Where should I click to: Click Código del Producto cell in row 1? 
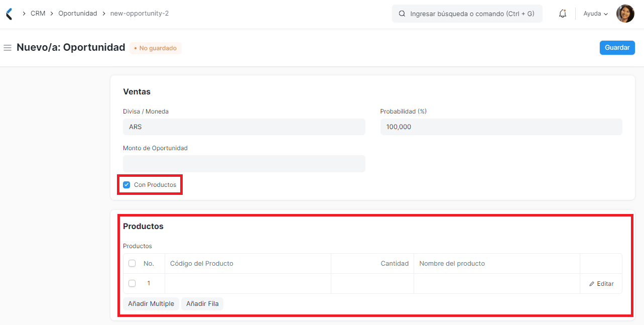248,283
